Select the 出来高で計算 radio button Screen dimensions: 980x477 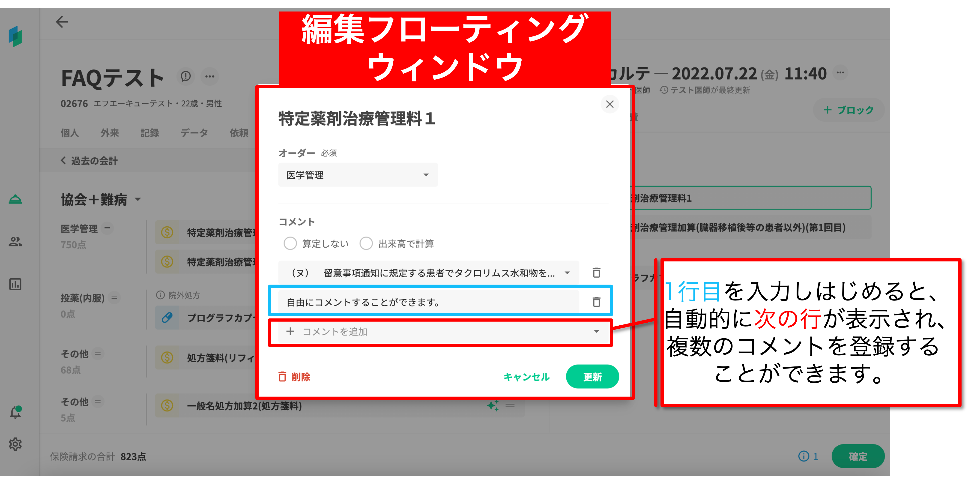click(x=366, y=244)
